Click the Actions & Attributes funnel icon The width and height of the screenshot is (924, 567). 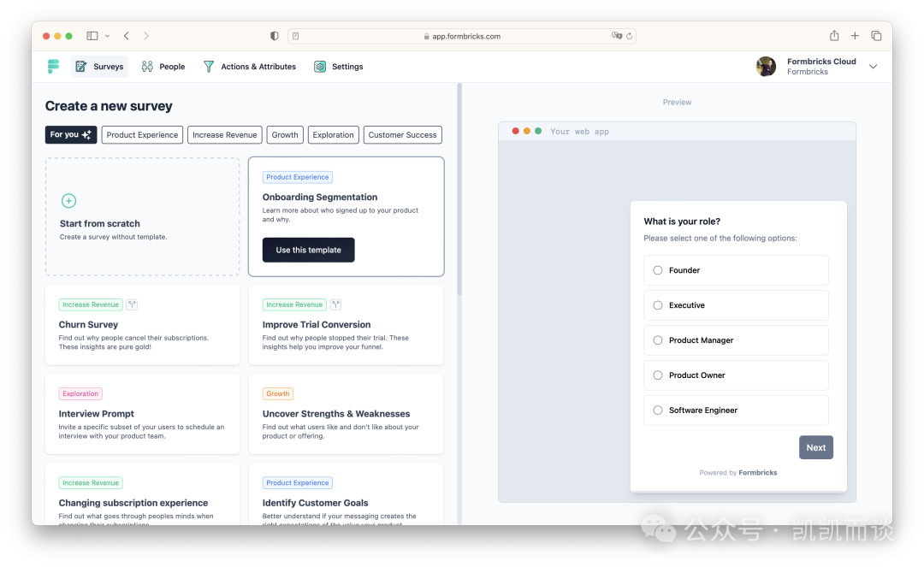[x=209, y=67]
